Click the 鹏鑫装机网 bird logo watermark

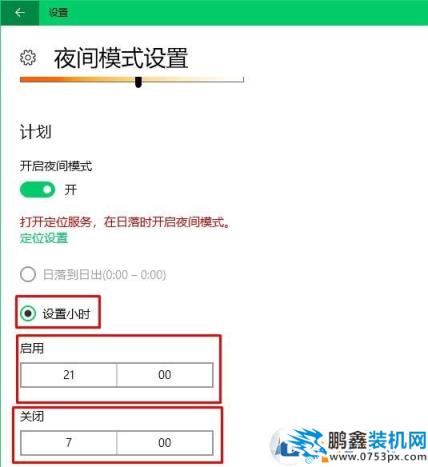[299, 446]
